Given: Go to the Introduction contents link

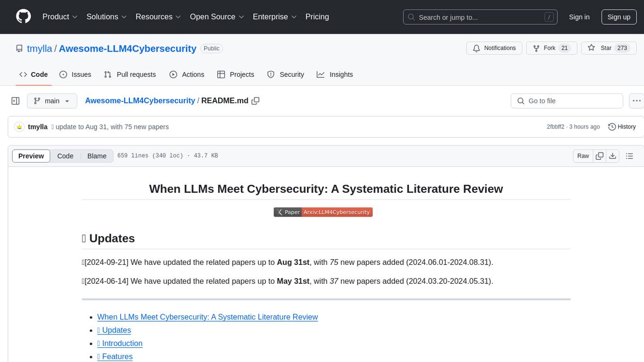Looking at the screenshot, I should [x=120, y=344].
